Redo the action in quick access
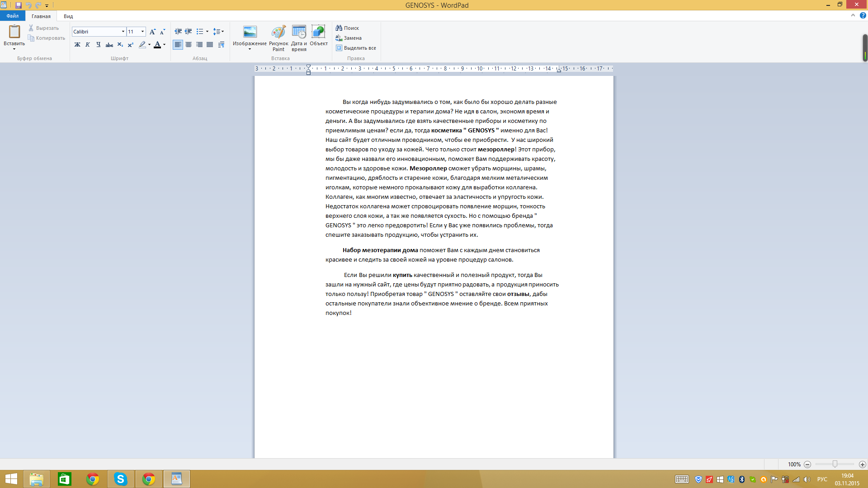868x488 pixels. [38, 5]
